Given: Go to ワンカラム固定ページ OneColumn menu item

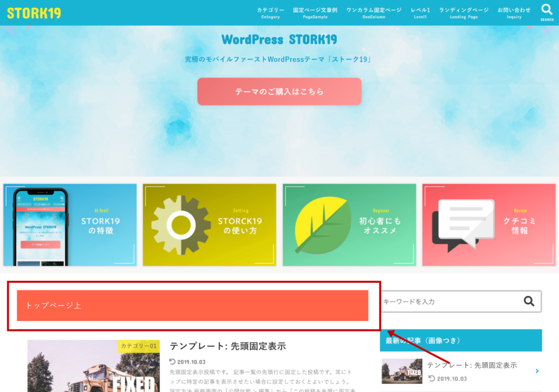Looking at the screenshot, I should coord(373,13).
